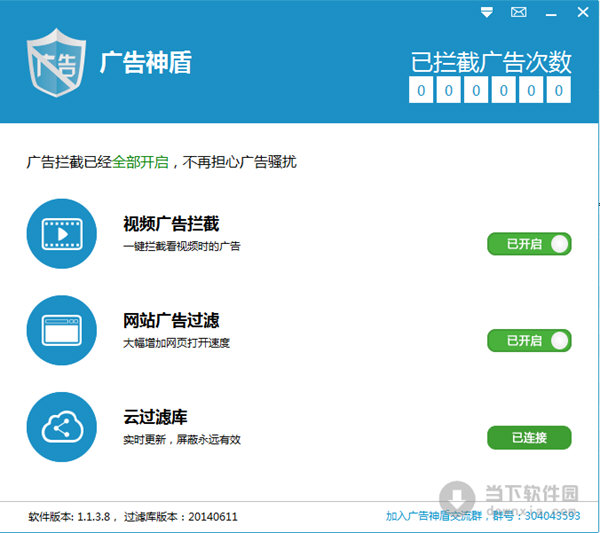Screen dimensions: 600x533
Task: Toggle off 网站广告过滤 switch
Action: pyautogui.click(x=529, y=340)
